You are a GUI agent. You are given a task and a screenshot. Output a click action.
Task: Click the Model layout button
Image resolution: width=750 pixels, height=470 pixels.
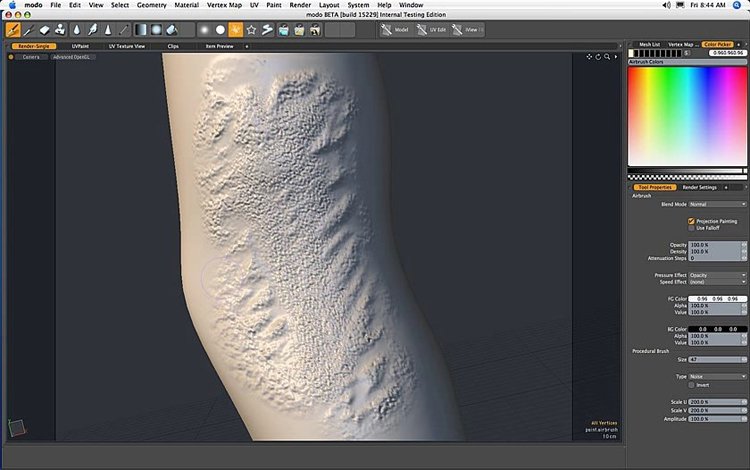coord(396,30)
